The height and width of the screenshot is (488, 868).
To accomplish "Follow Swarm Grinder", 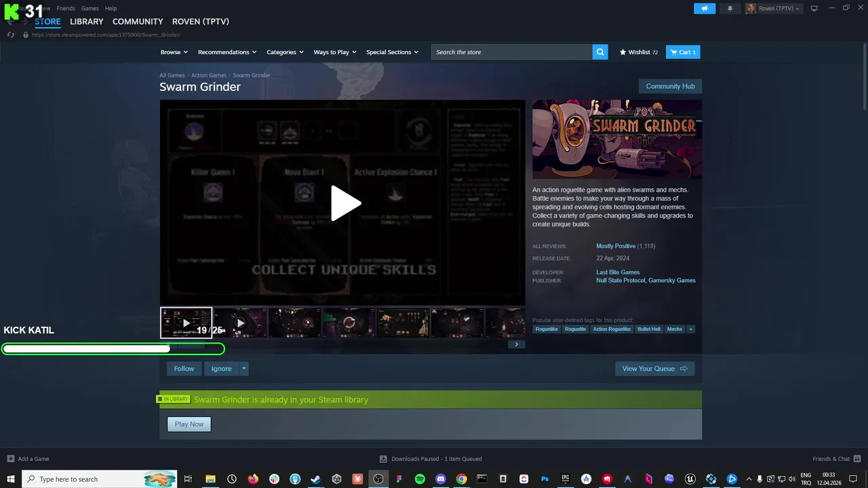I will [184, 369].
